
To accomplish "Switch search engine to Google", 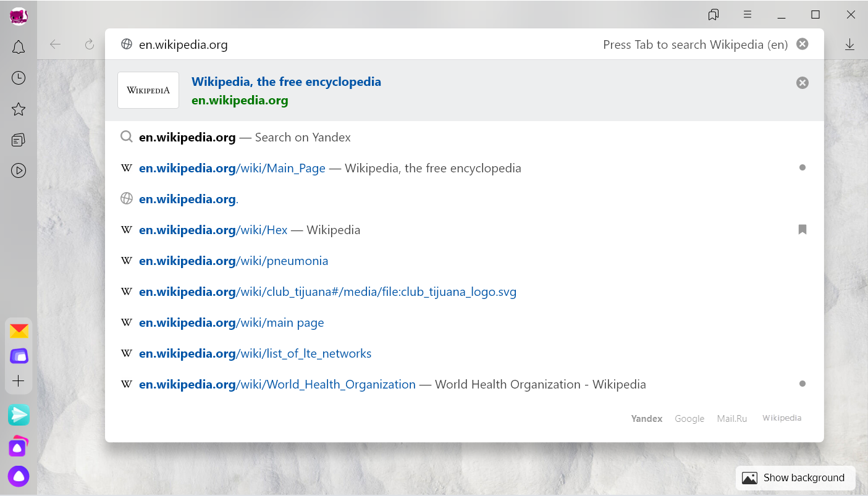I will [x=689, y=418].
